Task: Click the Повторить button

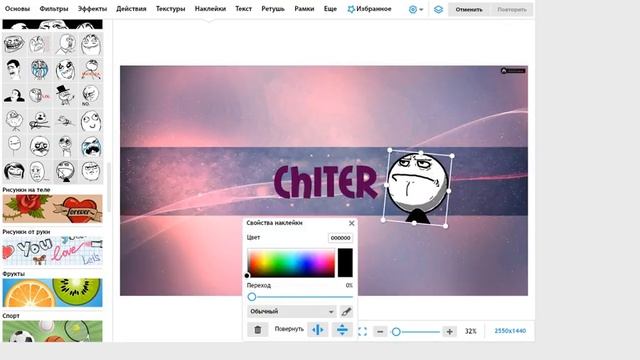Action: [512, 9]
